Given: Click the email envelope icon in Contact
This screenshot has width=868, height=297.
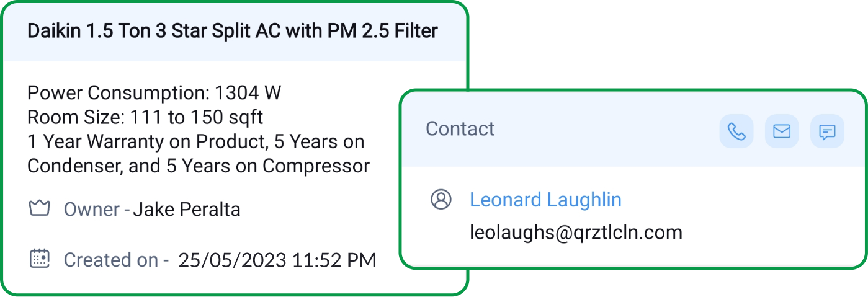Looking at the screenshot, I should coord(782,131).
